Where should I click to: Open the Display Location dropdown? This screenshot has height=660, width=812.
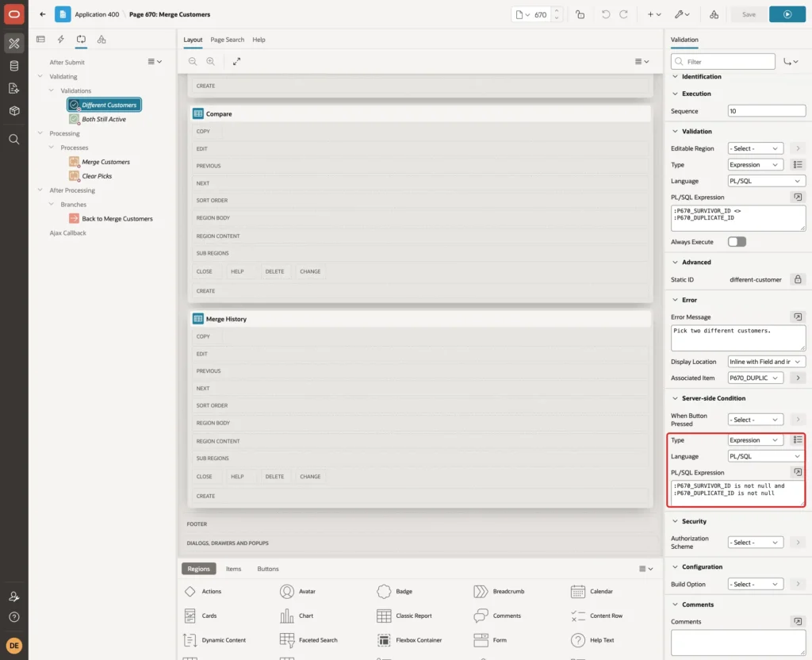767,362
